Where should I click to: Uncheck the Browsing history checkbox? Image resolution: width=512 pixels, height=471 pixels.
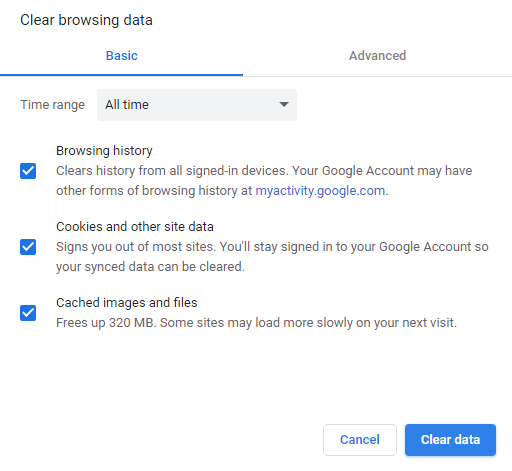coord(28,171)
